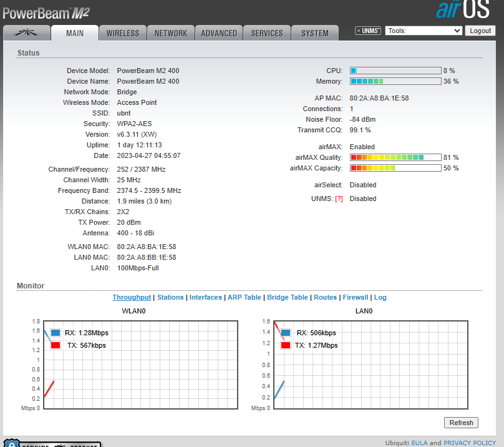
Task: Click the TX/RX Chains value 2X2
Action: 123,212
